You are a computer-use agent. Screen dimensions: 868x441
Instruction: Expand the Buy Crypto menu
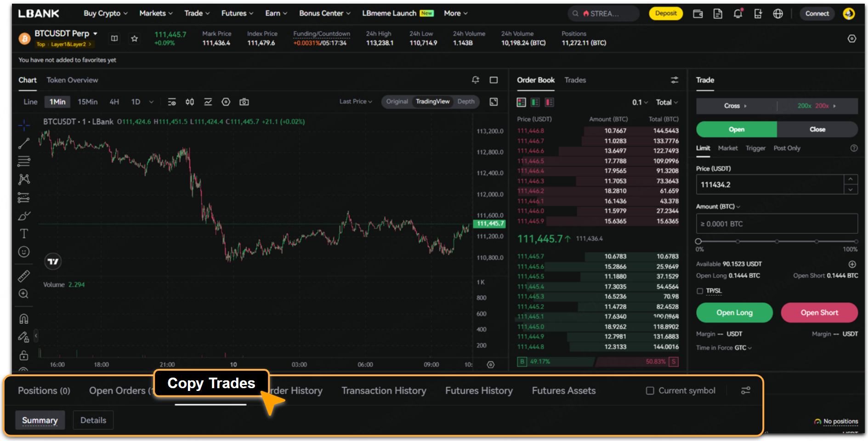coord(105,13)
